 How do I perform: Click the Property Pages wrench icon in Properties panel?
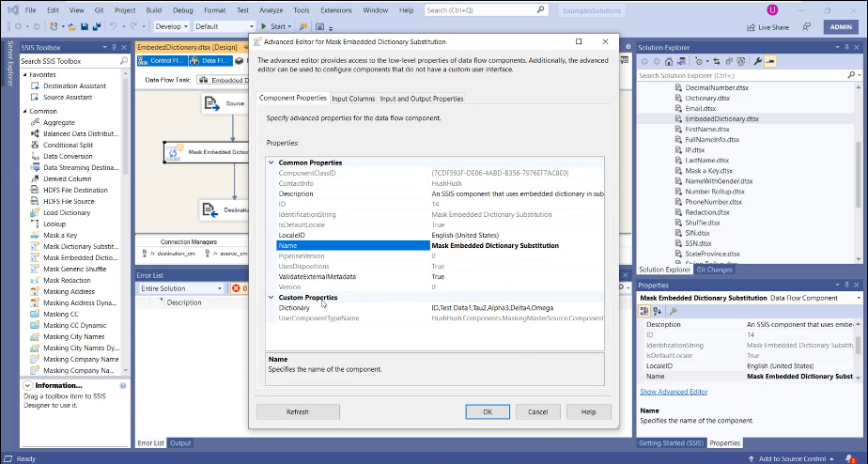674,311
